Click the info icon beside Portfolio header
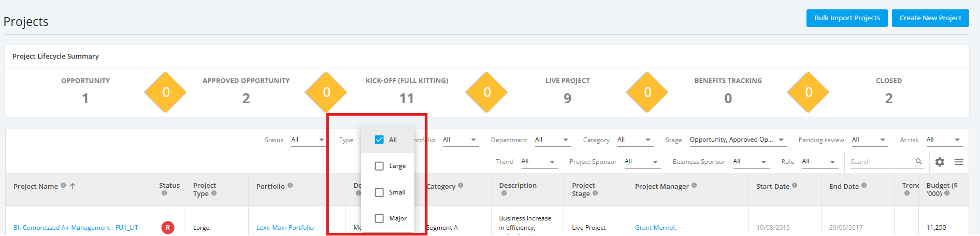The height and width of the screenshot is (236, 980). point(290,185)
